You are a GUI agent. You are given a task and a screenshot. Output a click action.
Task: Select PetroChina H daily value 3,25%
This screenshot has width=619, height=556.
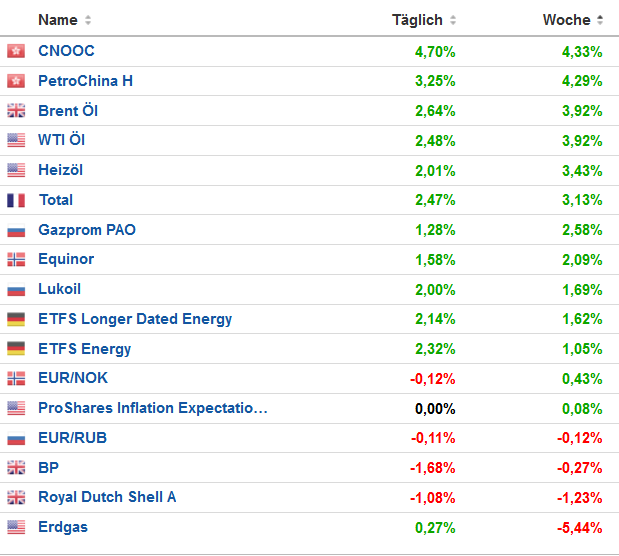click(x=435, y=81)
